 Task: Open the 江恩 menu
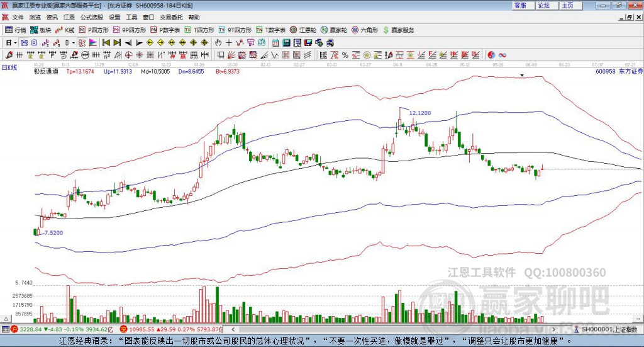tap(69, 17)
